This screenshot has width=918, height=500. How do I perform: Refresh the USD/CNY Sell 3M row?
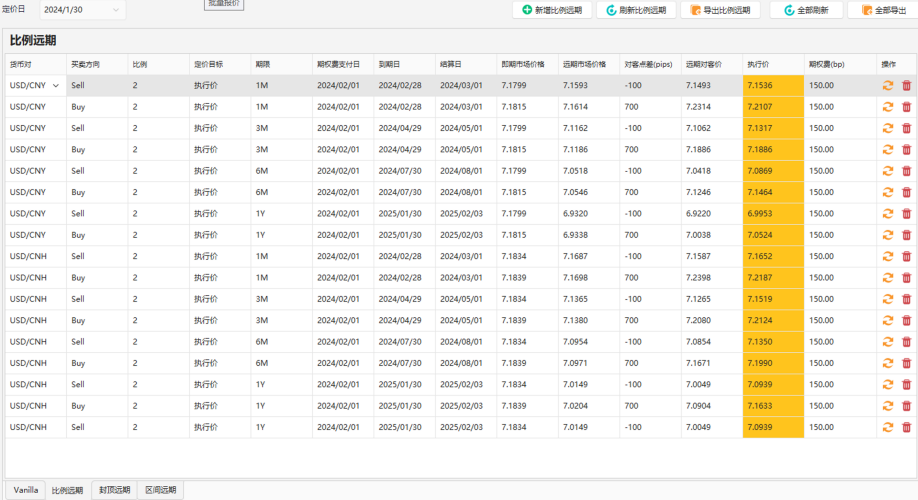(x=887, y=128)
